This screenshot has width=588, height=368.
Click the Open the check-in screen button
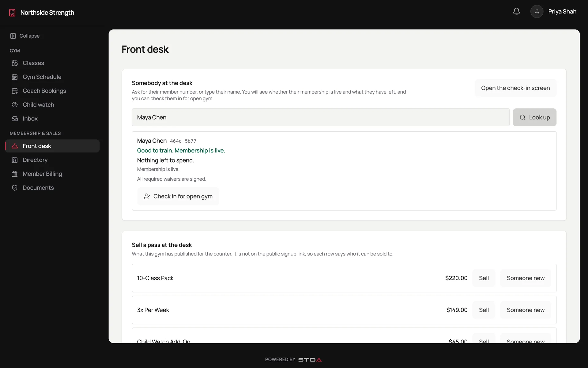click(515, 88)
